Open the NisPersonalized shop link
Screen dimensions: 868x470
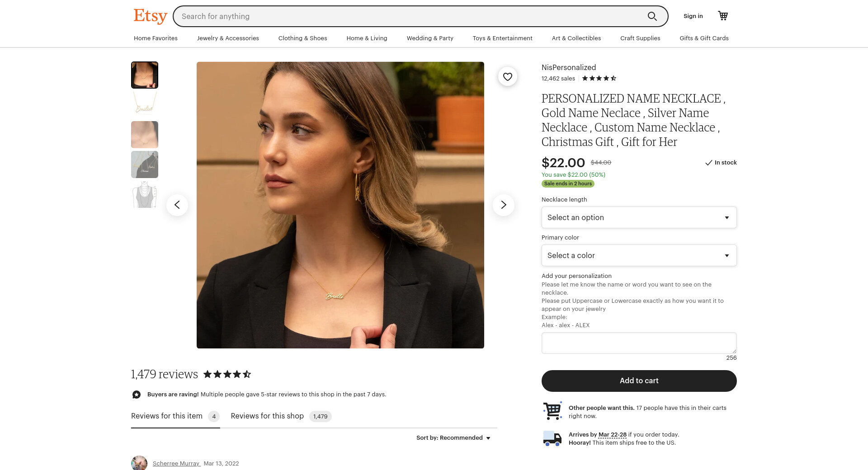pyautogui.click(x=569, y=68)
